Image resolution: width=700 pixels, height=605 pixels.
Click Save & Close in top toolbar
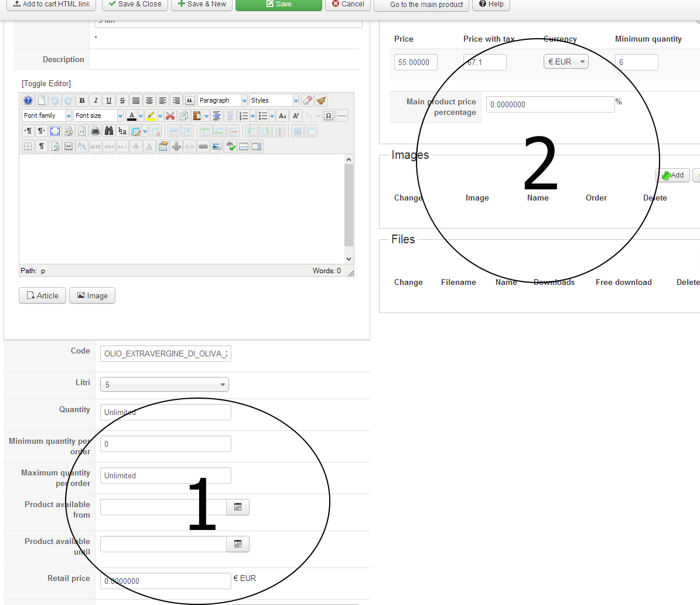click(135, 4)
